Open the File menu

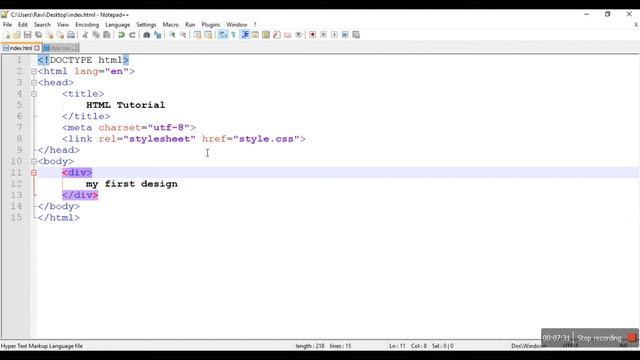(7, 25)
